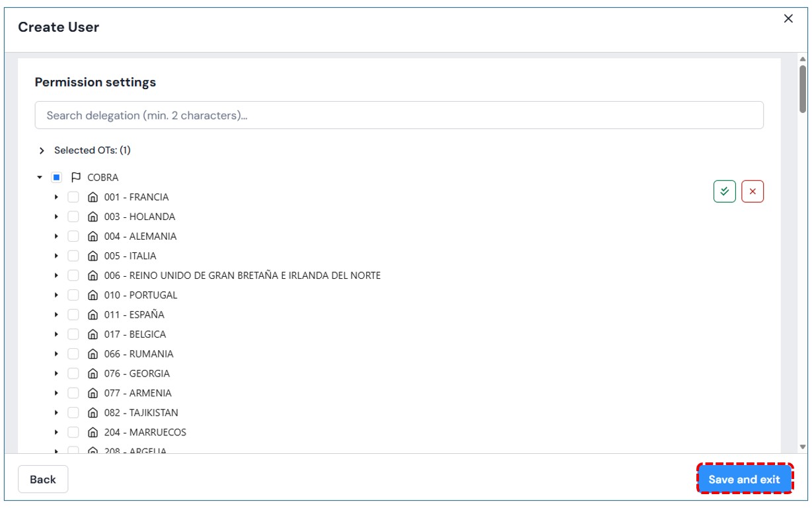Screen dimensions: 812x508
Task: Go back with the Back button
Action: click(43, 480)
